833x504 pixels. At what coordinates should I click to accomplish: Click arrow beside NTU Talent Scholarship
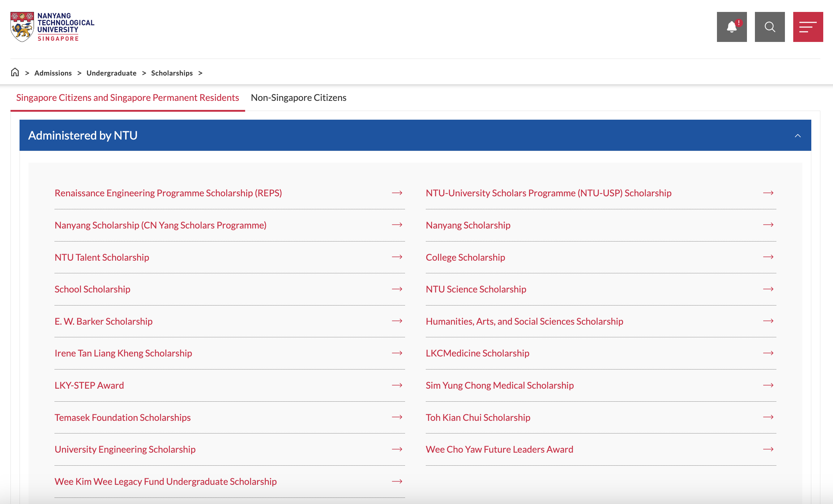click(x=397, y=257)
